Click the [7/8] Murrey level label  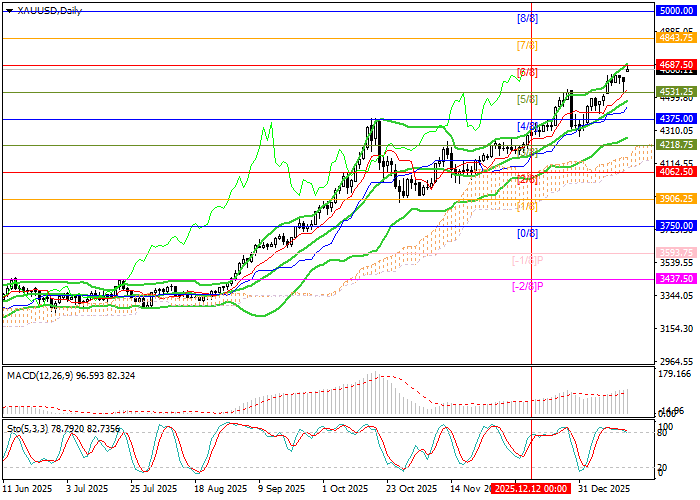coord(527,45)
